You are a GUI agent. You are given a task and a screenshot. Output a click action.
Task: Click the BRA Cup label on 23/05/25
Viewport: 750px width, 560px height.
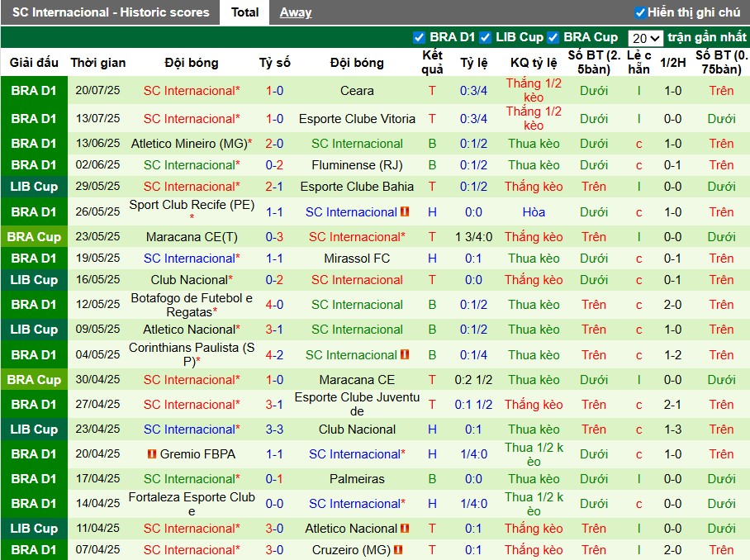coord(34,237)
